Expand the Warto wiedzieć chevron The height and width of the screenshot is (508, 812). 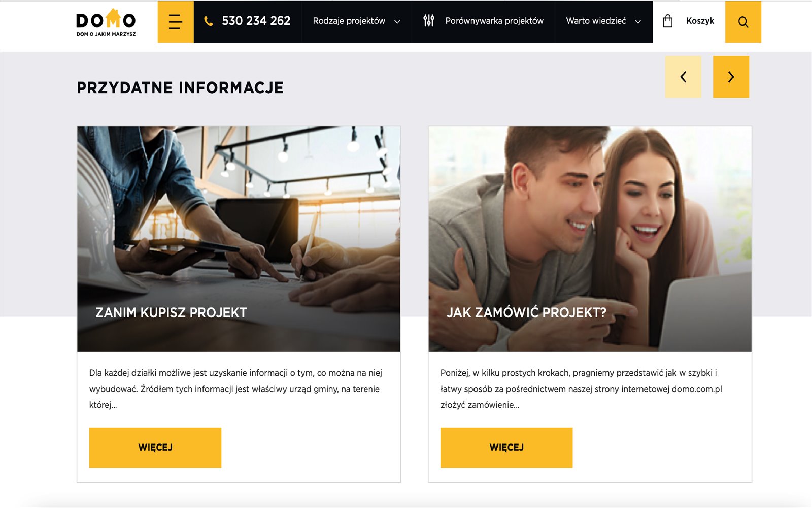(x=638, y=22)
